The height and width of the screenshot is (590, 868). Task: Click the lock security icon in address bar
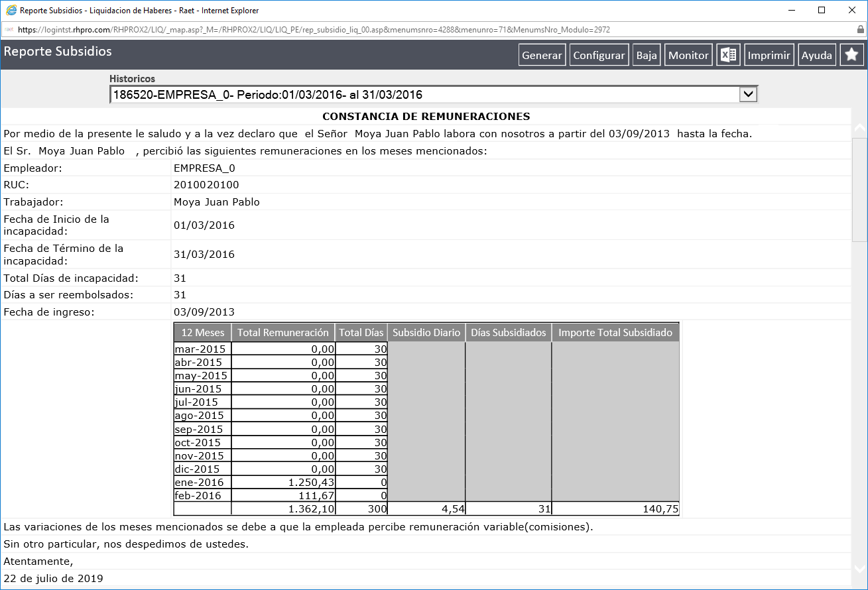[x=861, y=30]
